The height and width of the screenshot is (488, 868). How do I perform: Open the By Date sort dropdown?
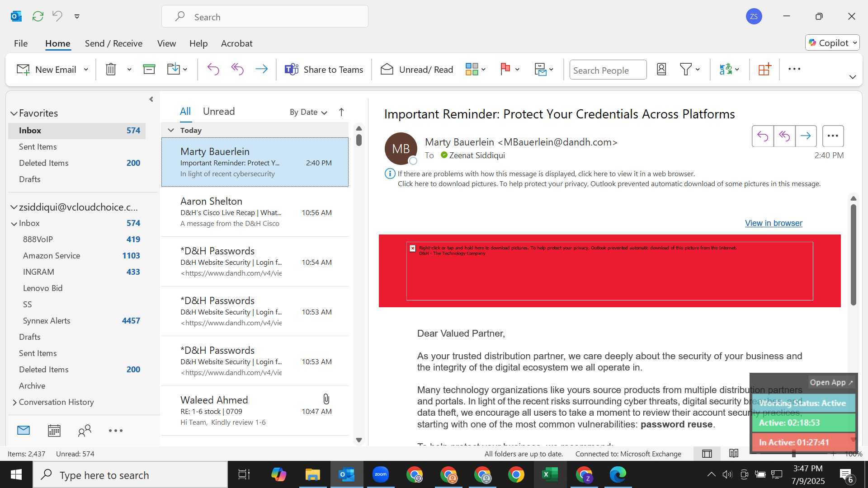[308, 112]
